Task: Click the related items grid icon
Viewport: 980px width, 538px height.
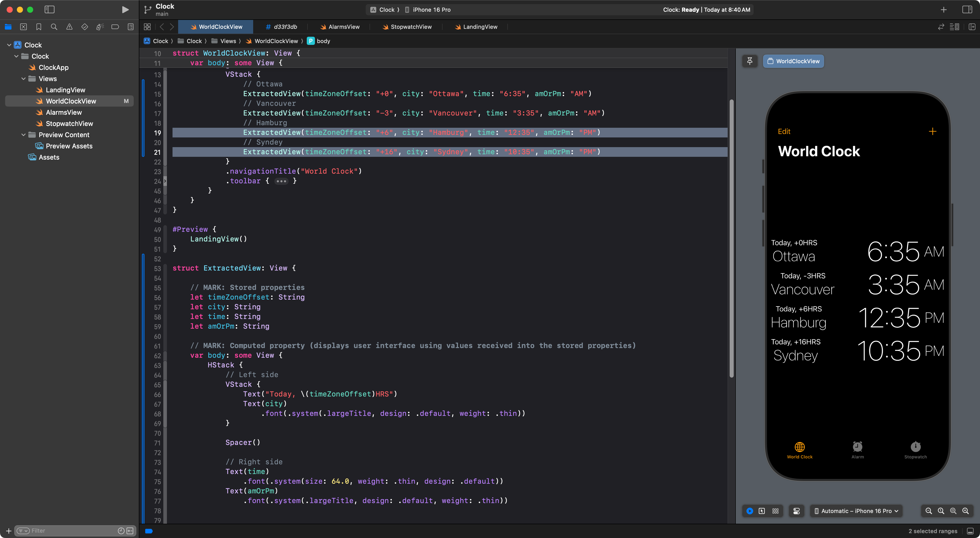Action: 147,27
